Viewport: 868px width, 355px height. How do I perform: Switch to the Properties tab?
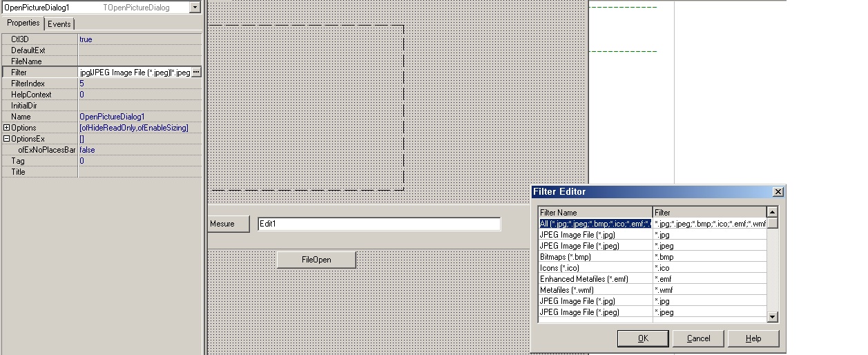pos(23,23)
